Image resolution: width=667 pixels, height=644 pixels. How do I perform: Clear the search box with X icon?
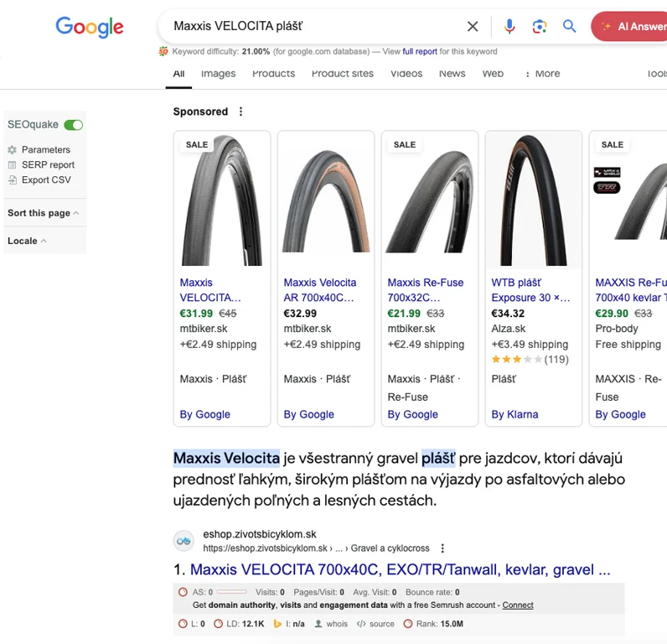(x=473, y=27)
